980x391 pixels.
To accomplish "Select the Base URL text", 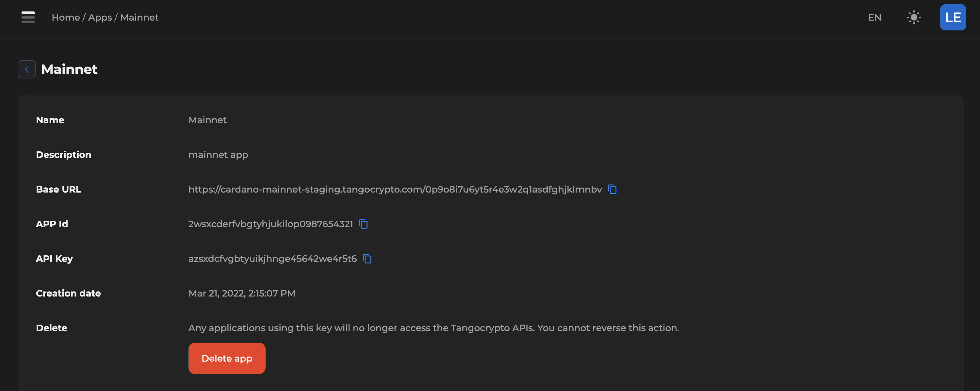I will [395, 189].
